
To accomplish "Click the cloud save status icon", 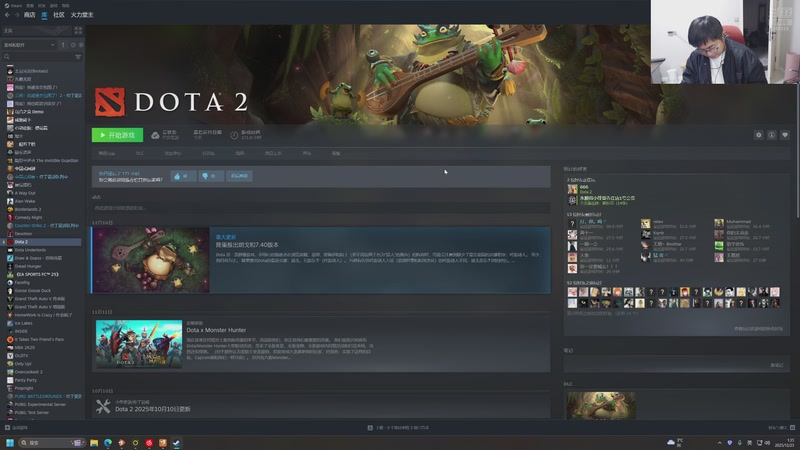I will tap(155, 135).
